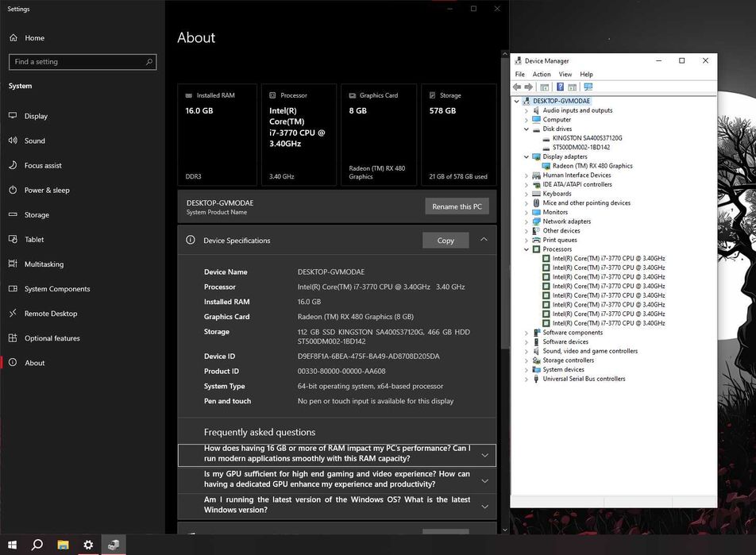Collapse Device Specifications section
This screenshot has height=555, width=756.
[x=484, y=240]
